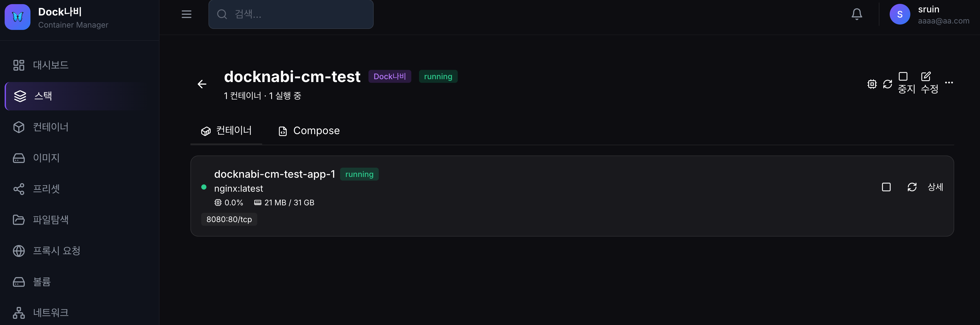Open 네트워크 in the sidebar
The width and height of the screenshot is (980, 325).
point(51,312)
